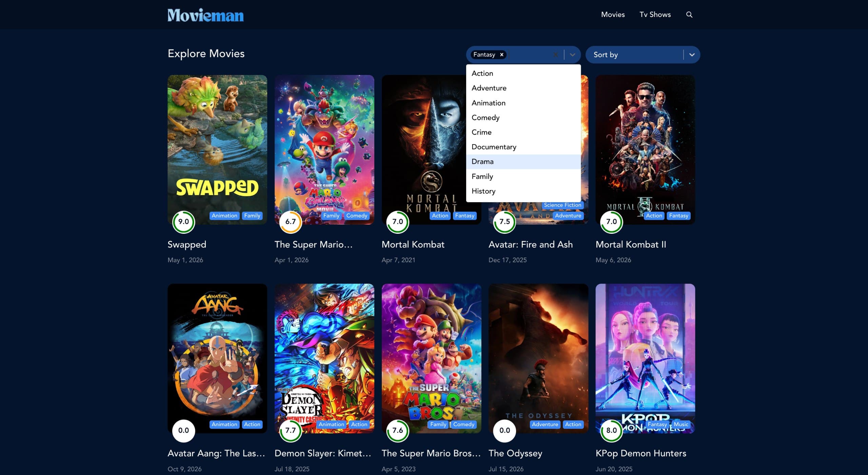Click Action tag on Demon Slayer poster
The image size is (868, 475).
tap(359, 424)
